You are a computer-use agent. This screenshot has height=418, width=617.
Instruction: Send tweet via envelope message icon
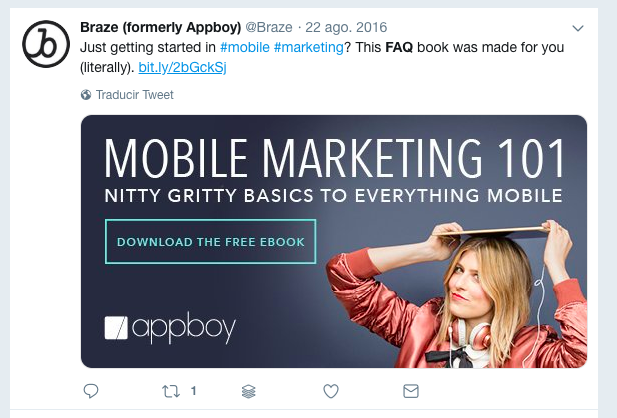411,391
